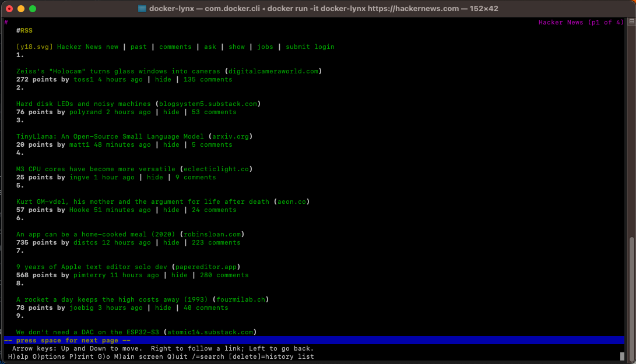
Task: Open the 24 comments link
Action: (x=214, y=210)
